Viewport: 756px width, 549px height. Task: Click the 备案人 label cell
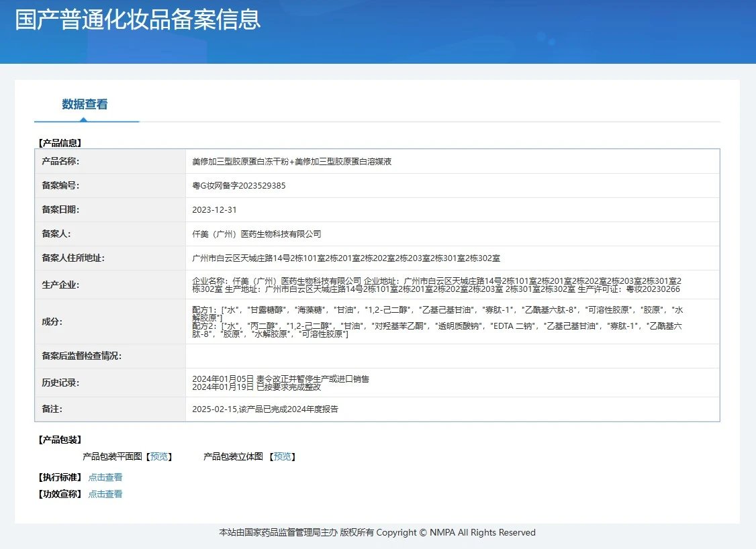tap(110, 234)
